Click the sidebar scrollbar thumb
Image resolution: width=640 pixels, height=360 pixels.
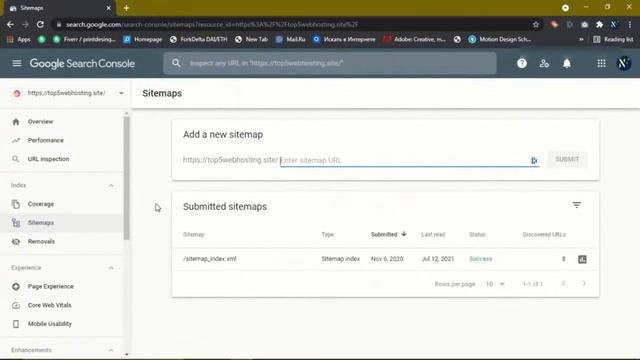127,178
